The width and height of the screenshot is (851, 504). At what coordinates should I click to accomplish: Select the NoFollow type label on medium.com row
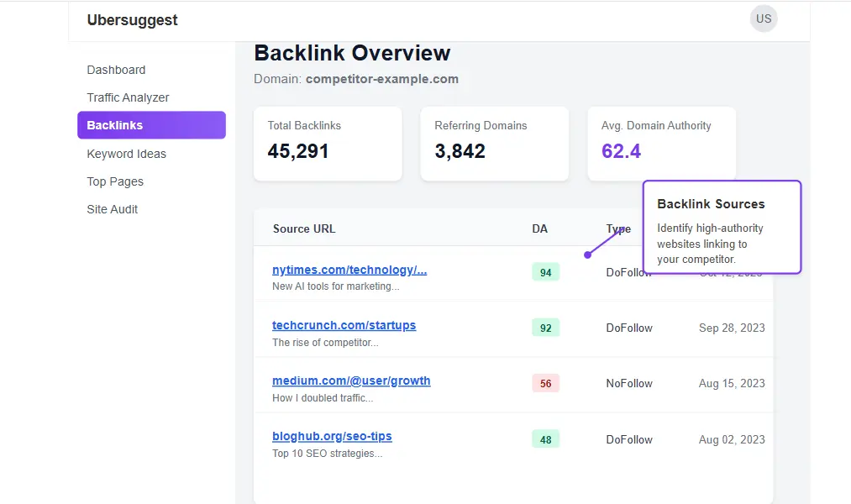[628, 383]
